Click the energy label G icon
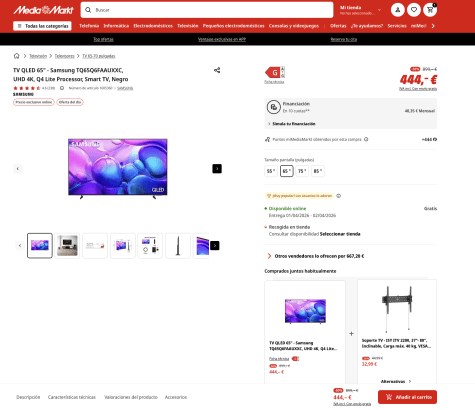The width and height of the screenshot is (475, 410). 275,72
